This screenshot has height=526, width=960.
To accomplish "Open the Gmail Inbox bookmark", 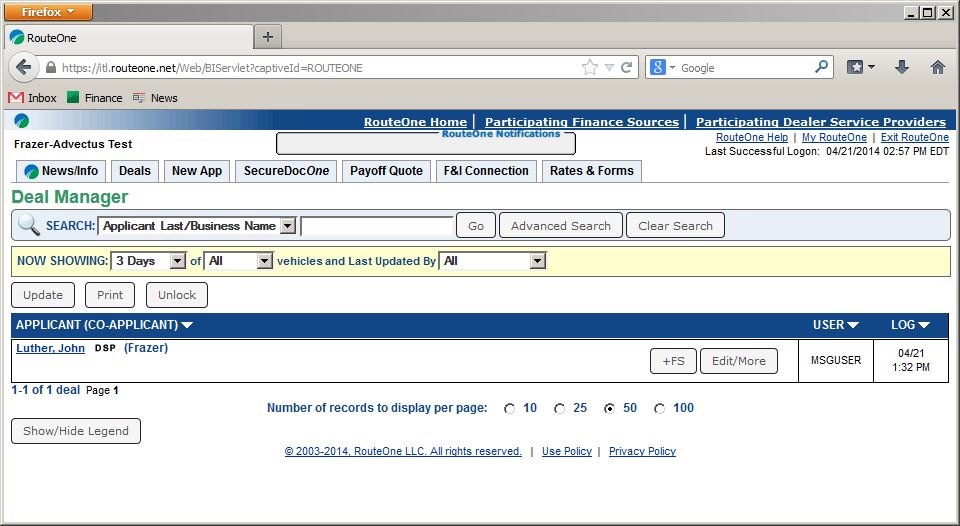I will pos(32,98).
